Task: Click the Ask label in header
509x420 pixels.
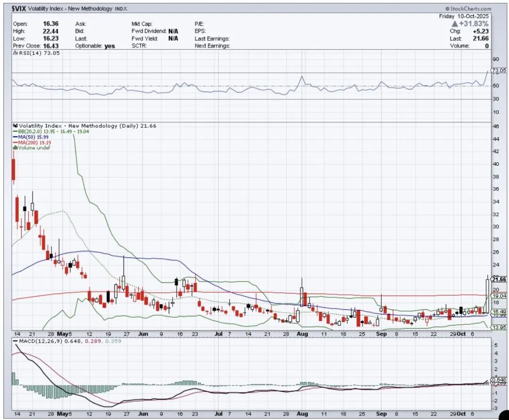Action: click(81, 24)
